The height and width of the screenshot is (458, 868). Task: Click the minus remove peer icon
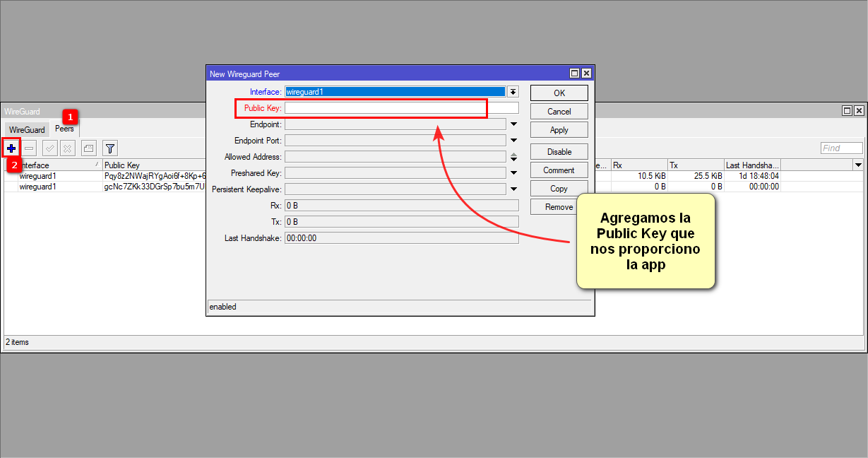point(30,148)
